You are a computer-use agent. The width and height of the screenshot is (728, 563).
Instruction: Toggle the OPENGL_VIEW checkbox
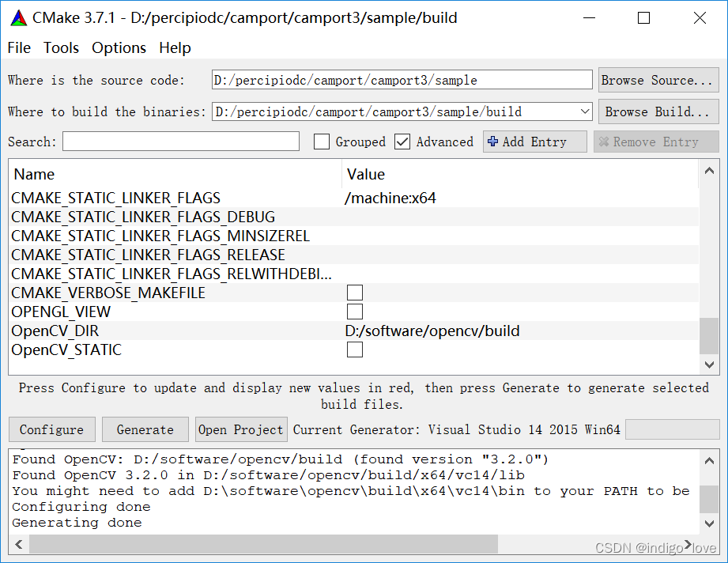click(x=355, y=312)
